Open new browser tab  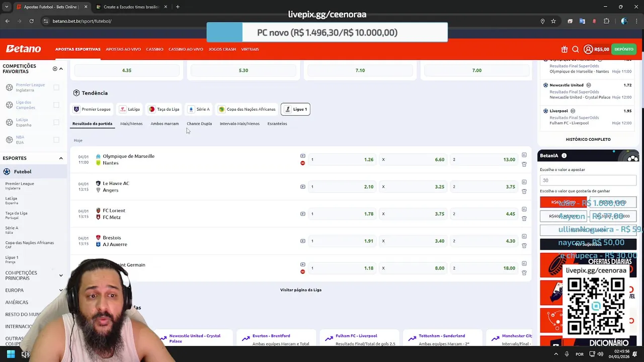pos(178,7)
